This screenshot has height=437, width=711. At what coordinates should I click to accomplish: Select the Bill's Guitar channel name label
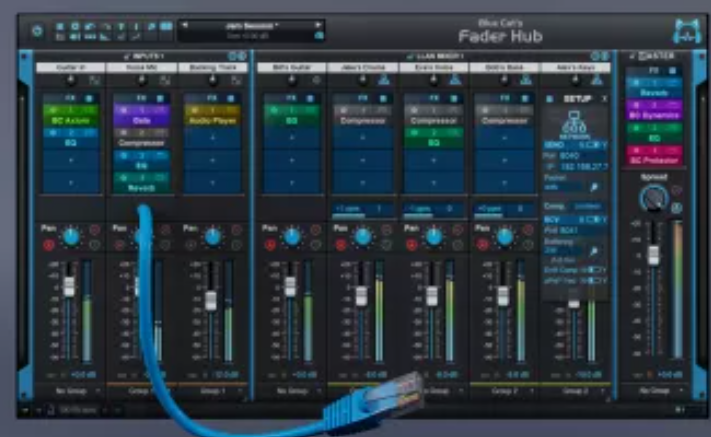click(x=292, y=68)
